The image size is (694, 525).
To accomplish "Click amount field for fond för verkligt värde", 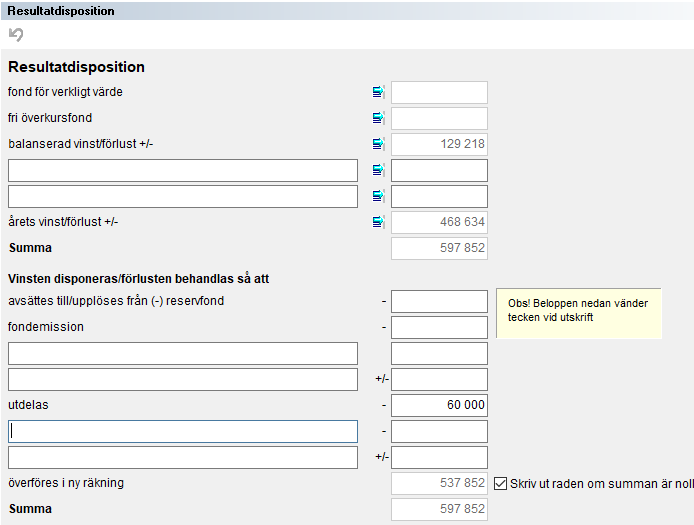I will (439, 92).
